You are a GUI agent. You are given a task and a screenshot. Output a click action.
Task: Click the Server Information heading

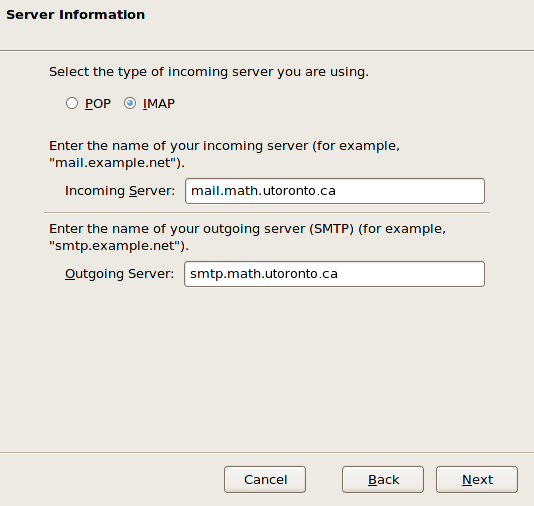(76, 15)
